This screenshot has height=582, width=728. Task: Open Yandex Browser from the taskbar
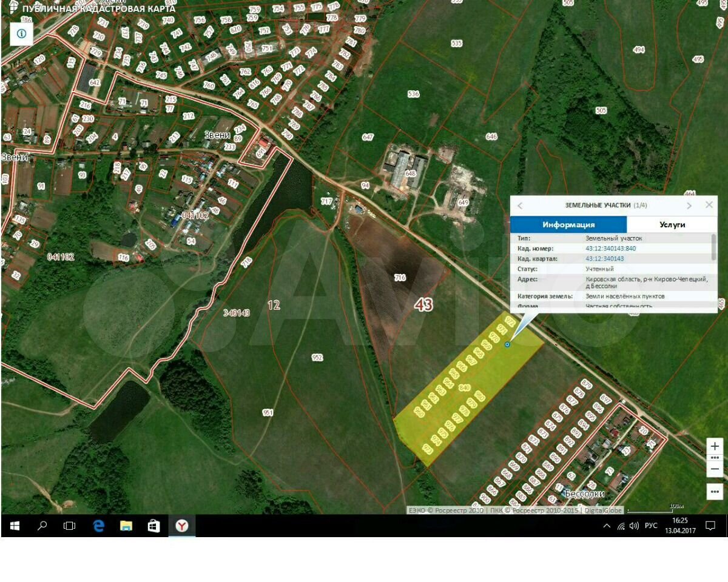tap(181, 526)
